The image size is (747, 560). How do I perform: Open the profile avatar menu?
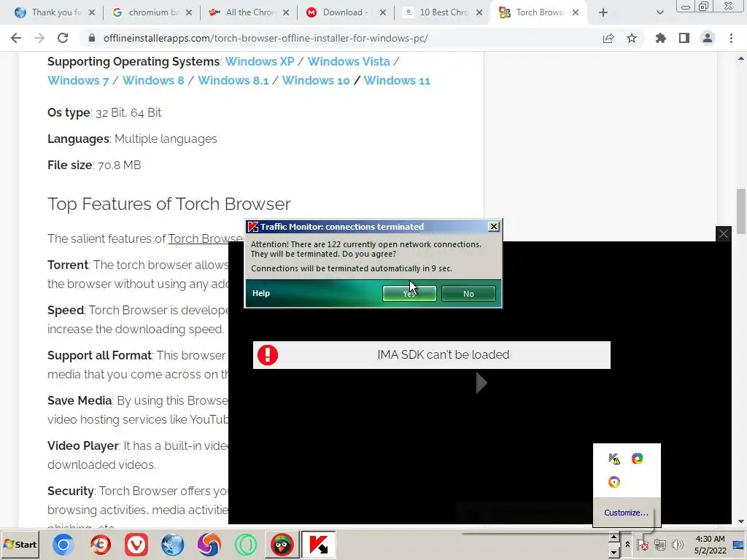click(708, 38)
